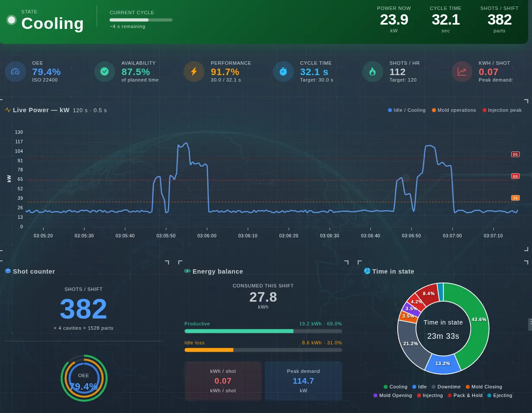Click the Consumed this shift 27.8 value
Viewport: 532px width, 413px height.
(263, 297)
